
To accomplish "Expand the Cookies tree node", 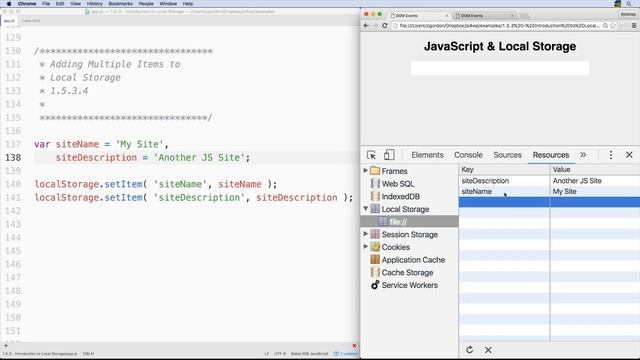I will [x=366, y=247].
